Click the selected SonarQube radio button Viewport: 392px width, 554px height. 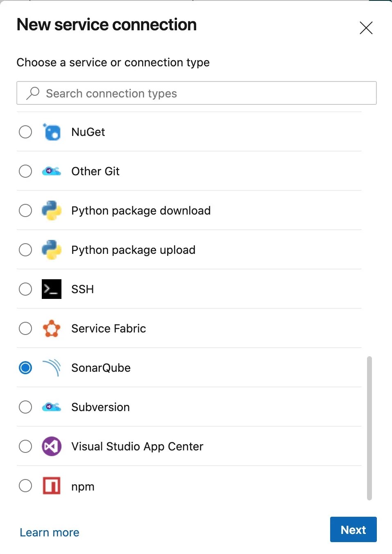click(x=25, y=368)
